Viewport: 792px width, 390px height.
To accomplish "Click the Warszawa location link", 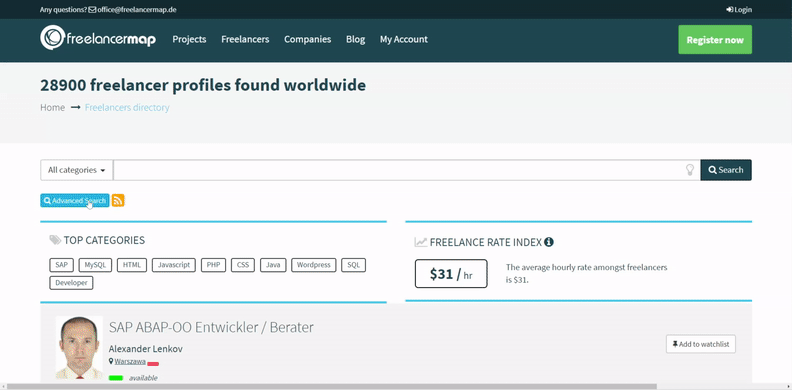I will [x=130, y=361].
